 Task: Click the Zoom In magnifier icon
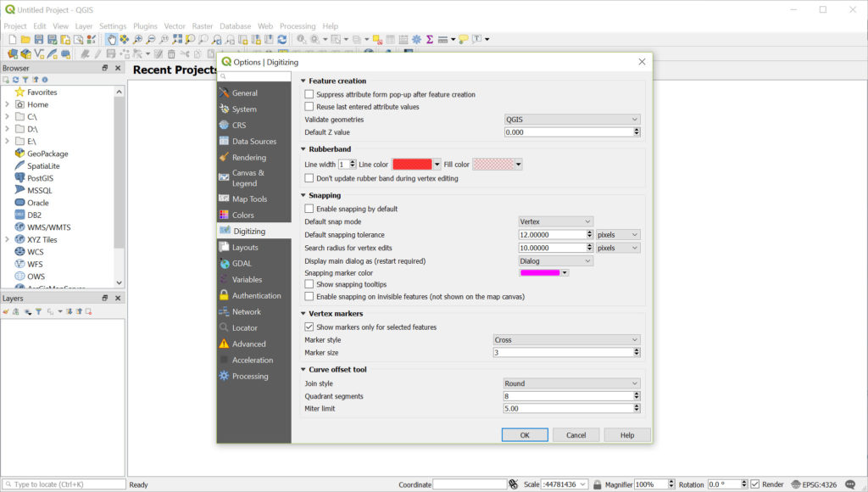coord(137,39)
